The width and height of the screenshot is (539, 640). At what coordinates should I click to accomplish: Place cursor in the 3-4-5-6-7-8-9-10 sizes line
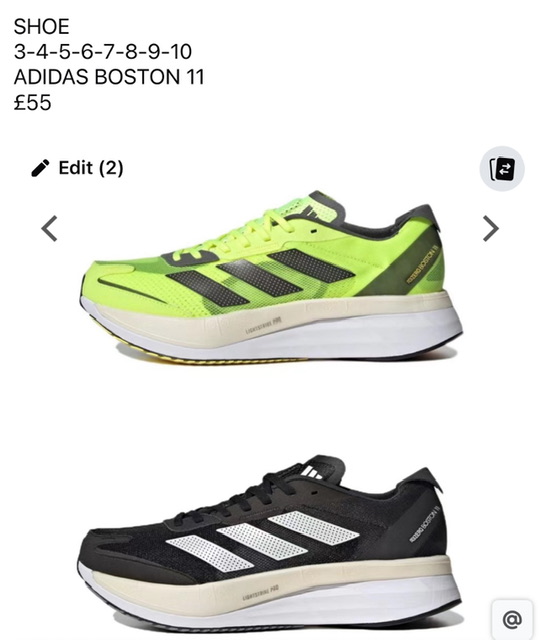click(x=103, y=52)
